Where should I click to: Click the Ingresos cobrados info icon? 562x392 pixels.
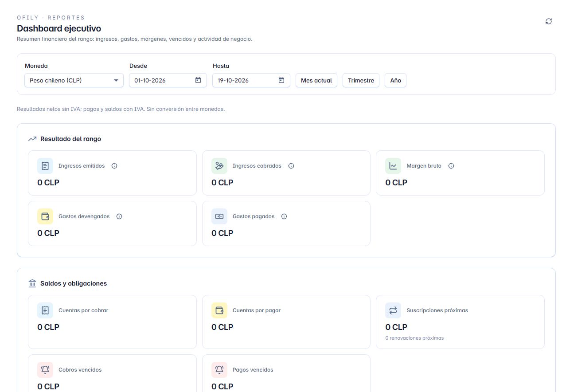[291, 166]
